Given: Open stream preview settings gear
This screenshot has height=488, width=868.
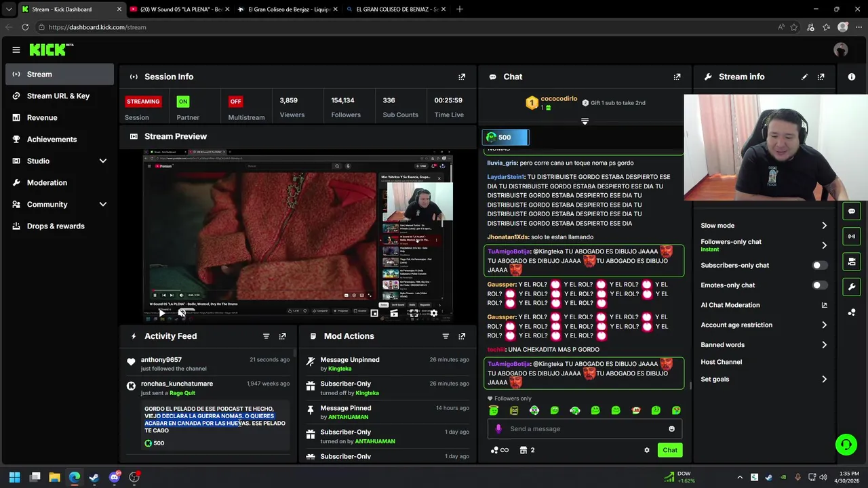Looking at the screenshot, I should click(434, 313).
